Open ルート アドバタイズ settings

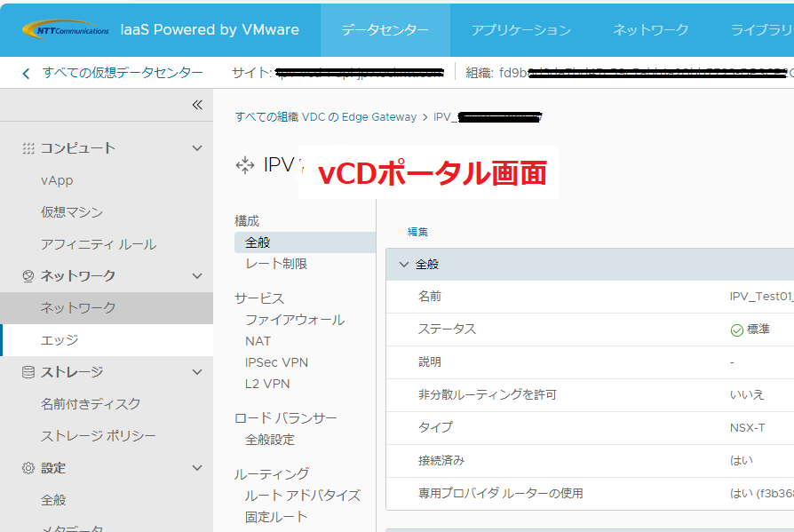click(303, 496)
